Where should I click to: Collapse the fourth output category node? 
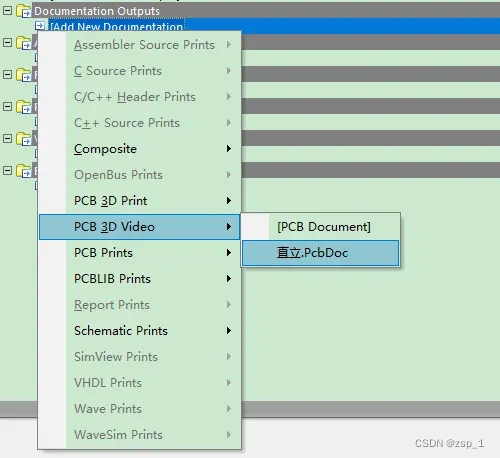[7, 106]
